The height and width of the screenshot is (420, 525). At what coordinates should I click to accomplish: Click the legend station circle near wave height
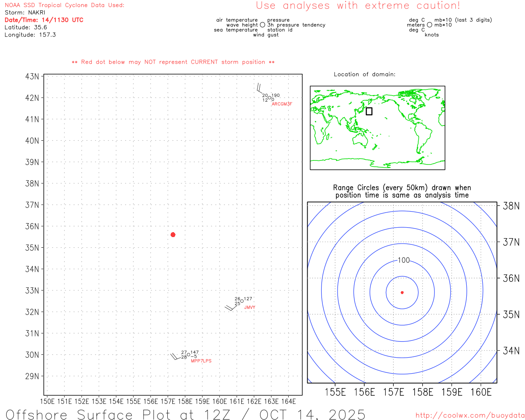(262, 25)
